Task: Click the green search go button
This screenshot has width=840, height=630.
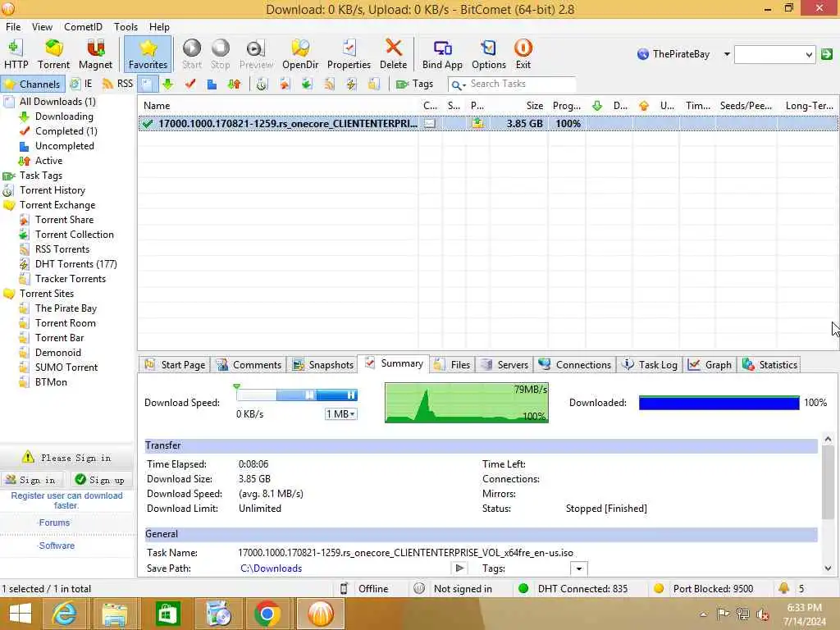Action: click(827, 54)
